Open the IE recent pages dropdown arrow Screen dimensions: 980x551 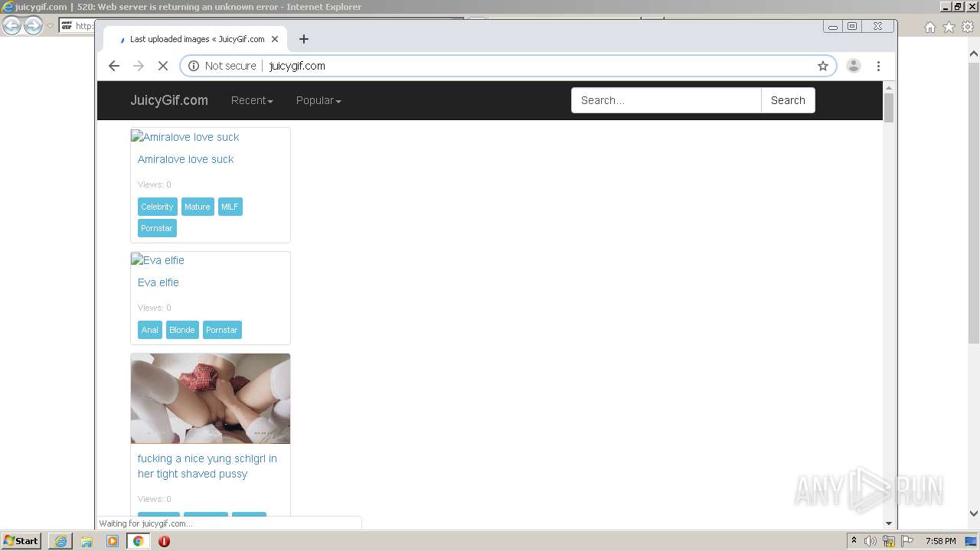[51, 26]
